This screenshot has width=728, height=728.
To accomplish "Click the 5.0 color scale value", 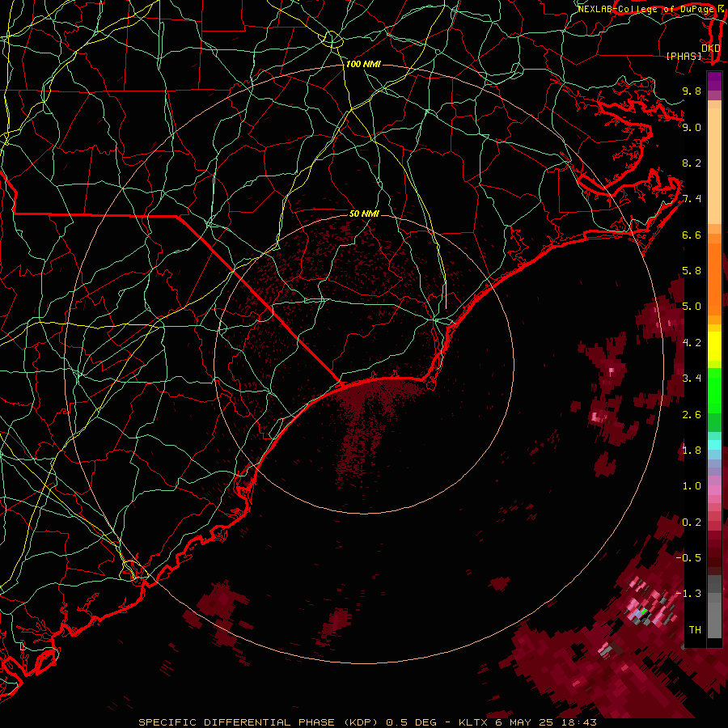I will point(692,307).
